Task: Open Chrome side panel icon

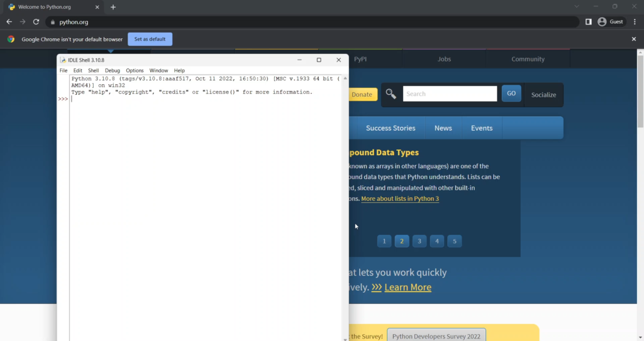Action: [589, 22]
